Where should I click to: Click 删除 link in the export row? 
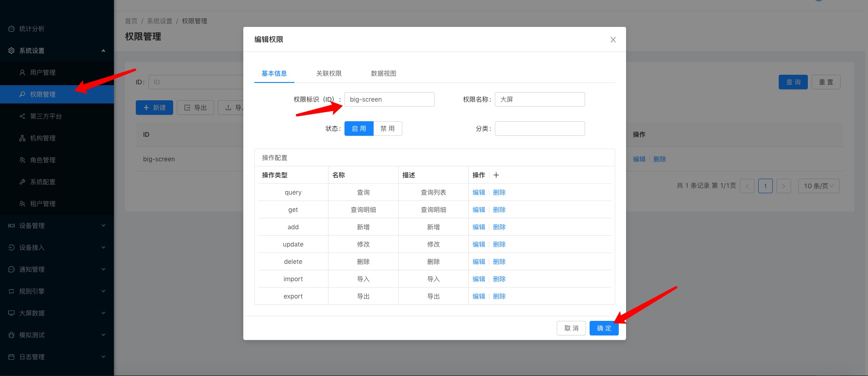pos(499,296)
